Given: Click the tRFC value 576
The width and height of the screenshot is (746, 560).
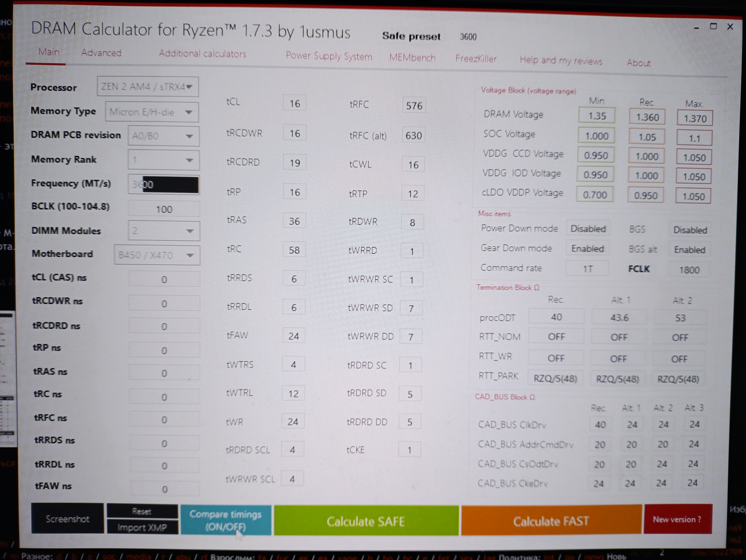Looking at the screenshot, I should tap(414, 105).
